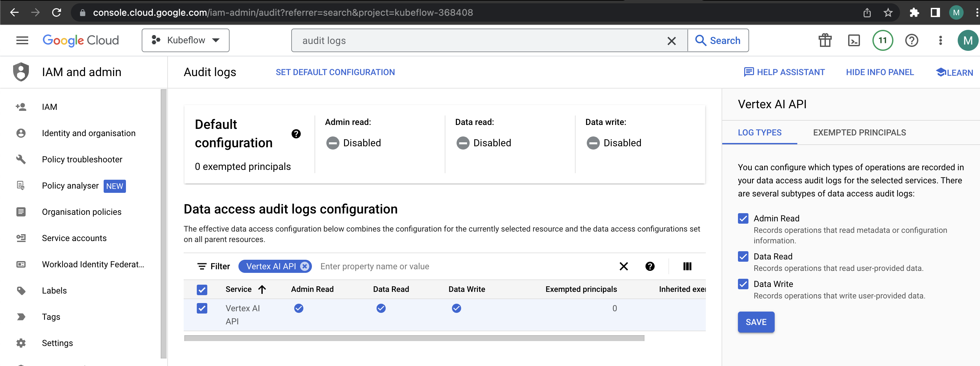Open the Kubeflow project selector dropdown
980x366 pixels.
click(x=186, y=40)
